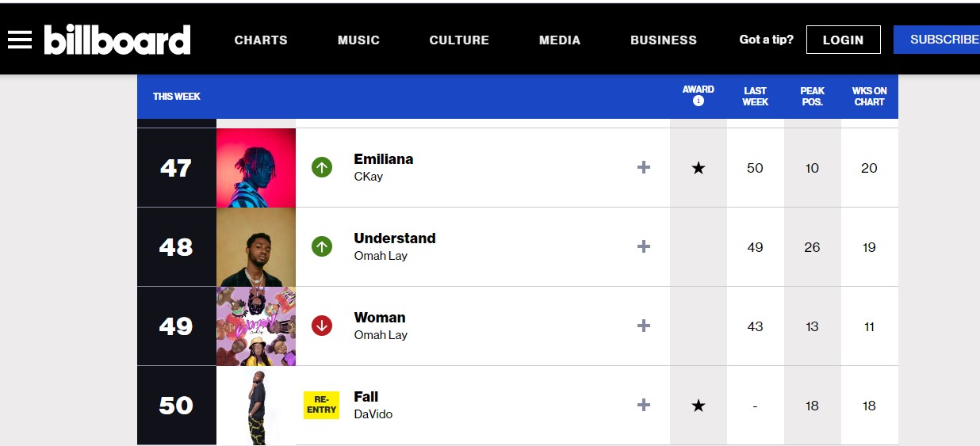Open the Culture menu

[459, 40]
